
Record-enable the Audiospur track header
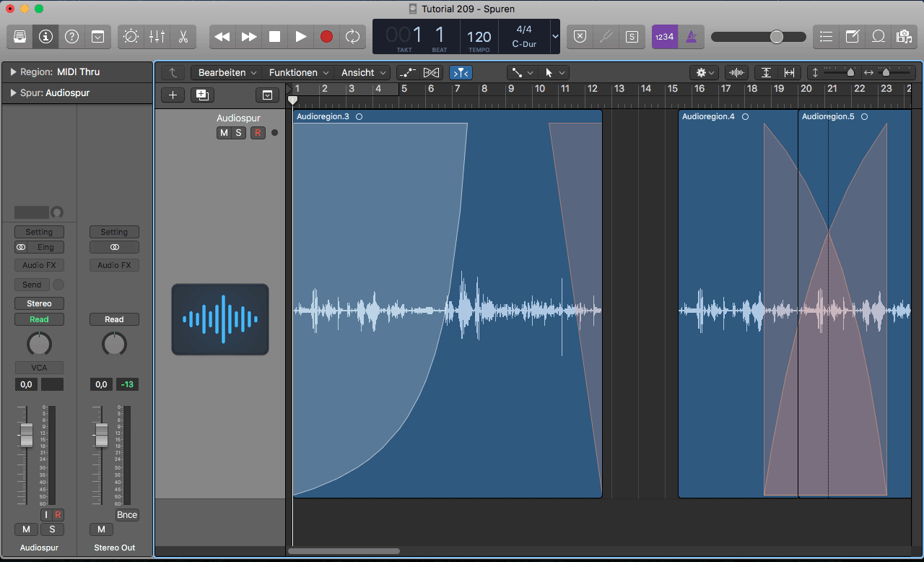click(258, 133)
